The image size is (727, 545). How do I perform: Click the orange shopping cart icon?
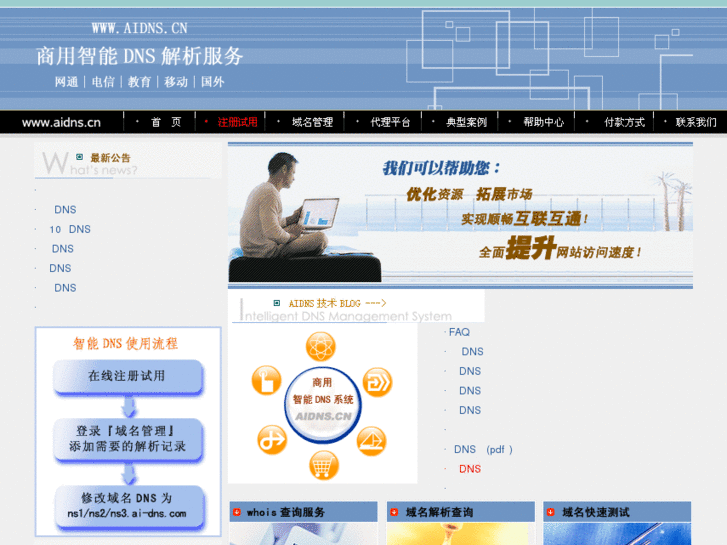pyautogui.click(x=324, y=465)
